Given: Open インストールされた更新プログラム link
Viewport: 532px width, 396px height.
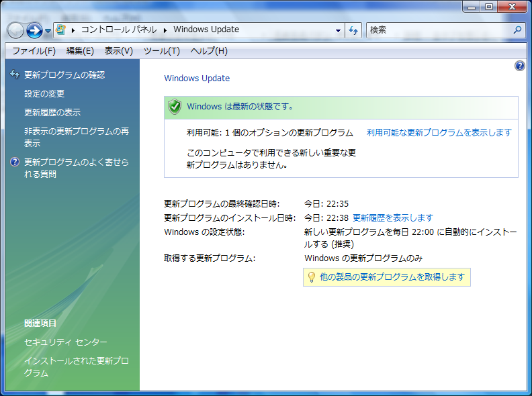Looking at the screenshot, I should coord(77,366).
